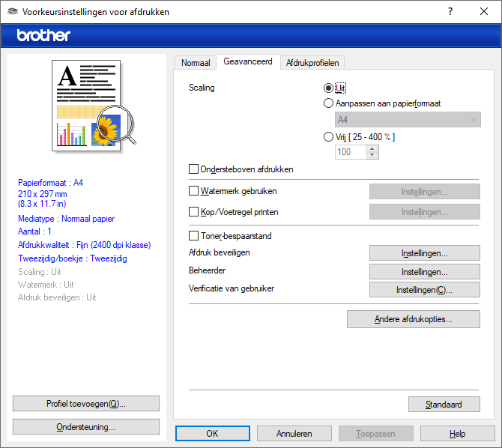Click the question mark help icon
This screenshot has height=448, width=502.
click(450, 12)
